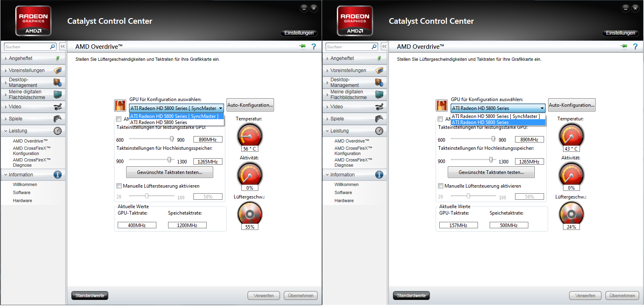Click Video camera icon in left window sidebar
Screen dimensions: 644x306
(x=58, y=107)
